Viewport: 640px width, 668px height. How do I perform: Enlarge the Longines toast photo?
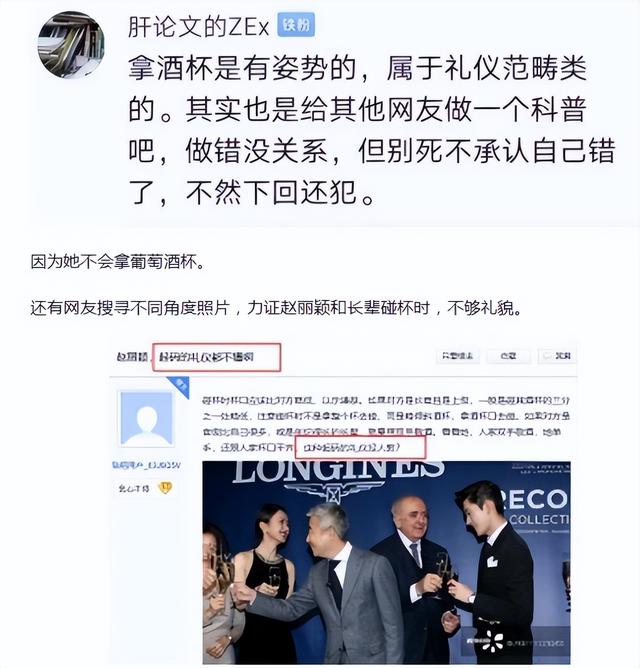386,563
